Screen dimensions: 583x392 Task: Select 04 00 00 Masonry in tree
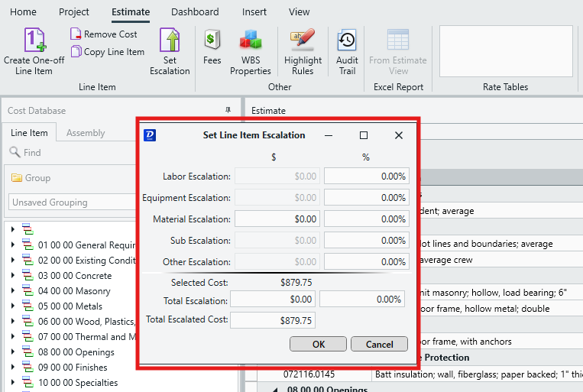(x=74, y=291)
